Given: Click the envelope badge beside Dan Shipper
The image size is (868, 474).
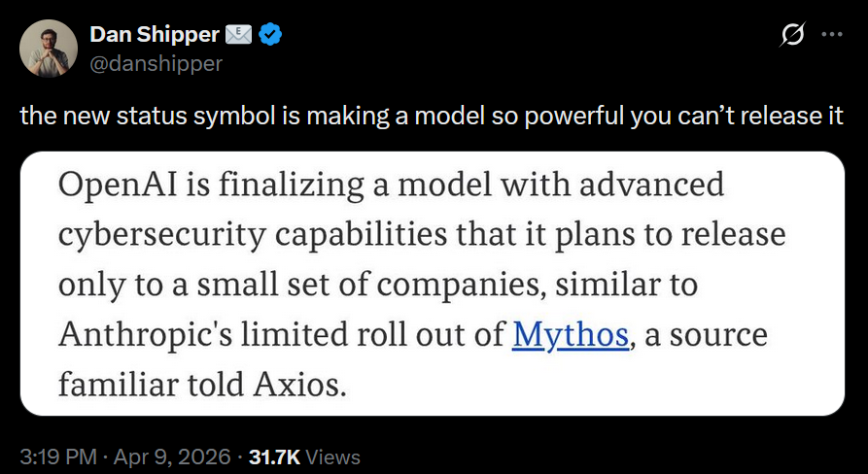Looking at the screenshot, I should pyautogui.click(x=237, y=36).
